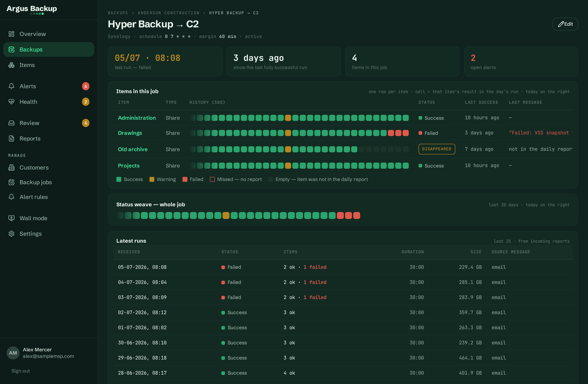Navigate to Customers under Manage

point(49,167)
